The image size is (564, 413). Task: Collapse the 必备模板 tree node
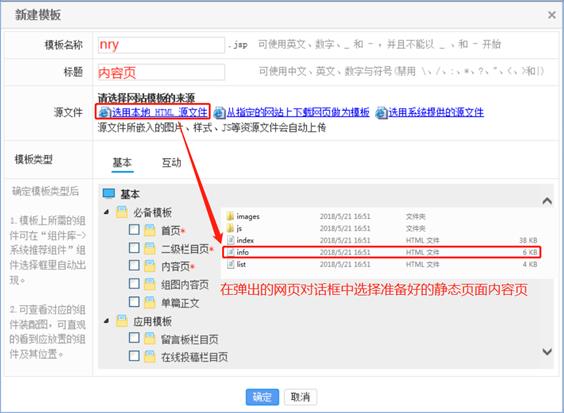[x=106, y=212]
